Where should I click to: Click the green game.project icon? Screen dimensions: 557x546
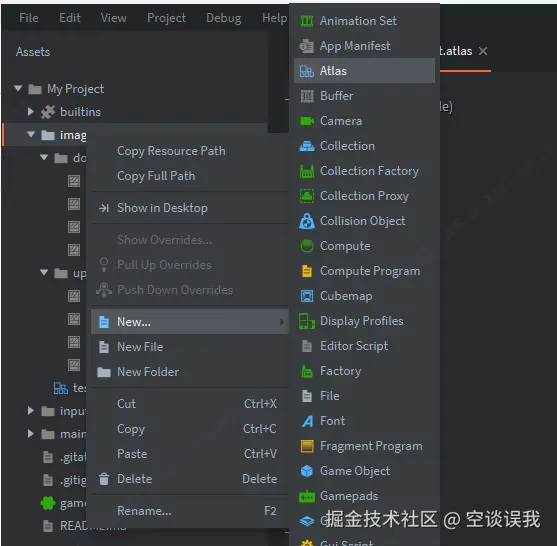48,503
